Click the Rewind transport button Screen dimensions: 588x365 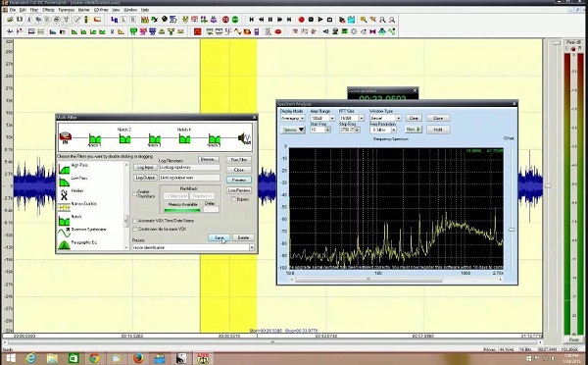pyautogui.click(x=261, y=20)
